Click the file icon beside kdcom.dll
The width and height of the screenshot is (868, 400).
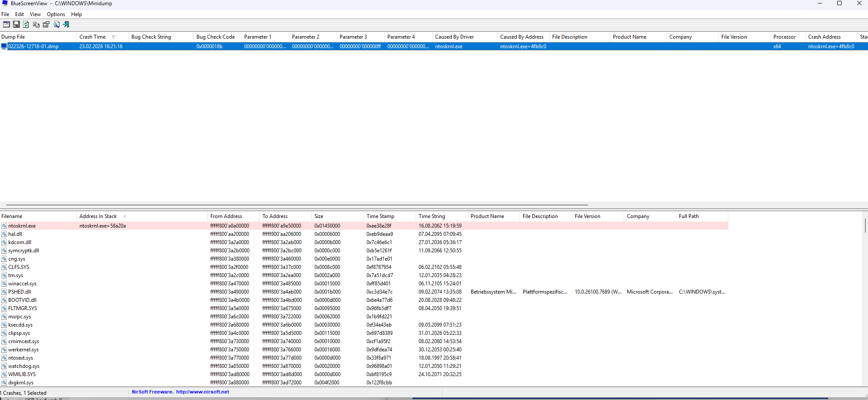(4, 242)
